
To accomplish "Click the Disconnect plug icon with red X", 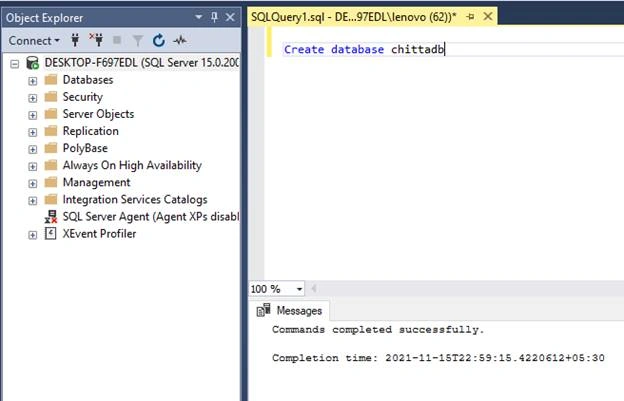I will click(96, 40).
